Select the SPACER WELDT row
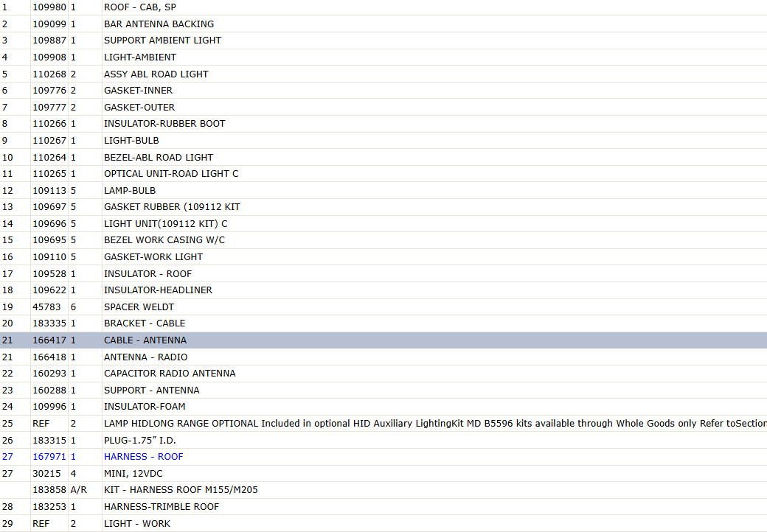The image size is (767, 532). [x=383, y=307]
